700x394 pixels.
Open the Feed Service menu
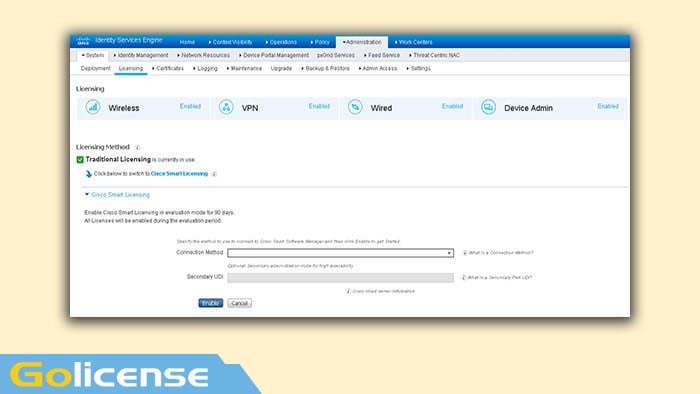[382, 55]
